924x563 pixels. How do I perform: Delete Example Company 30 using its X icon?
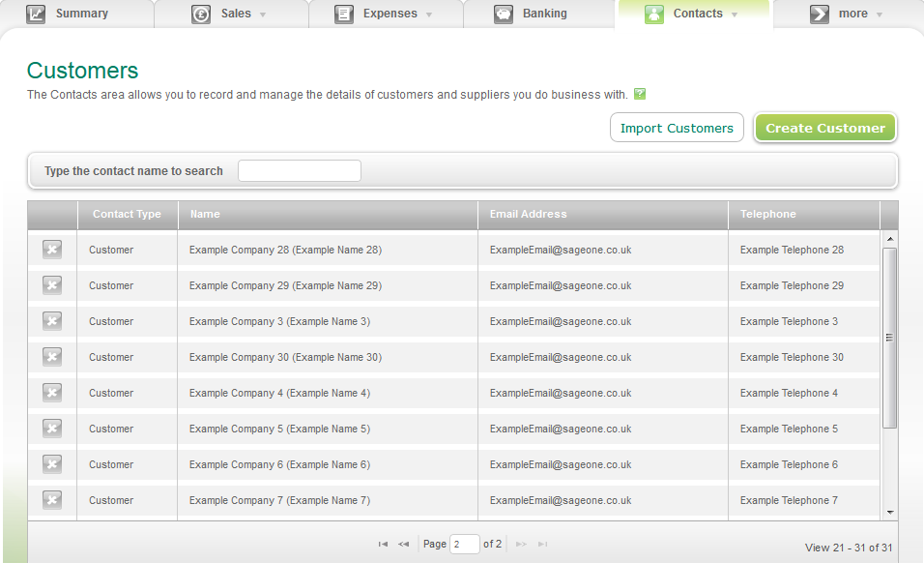pyautogui.click(x=51, y=357)
